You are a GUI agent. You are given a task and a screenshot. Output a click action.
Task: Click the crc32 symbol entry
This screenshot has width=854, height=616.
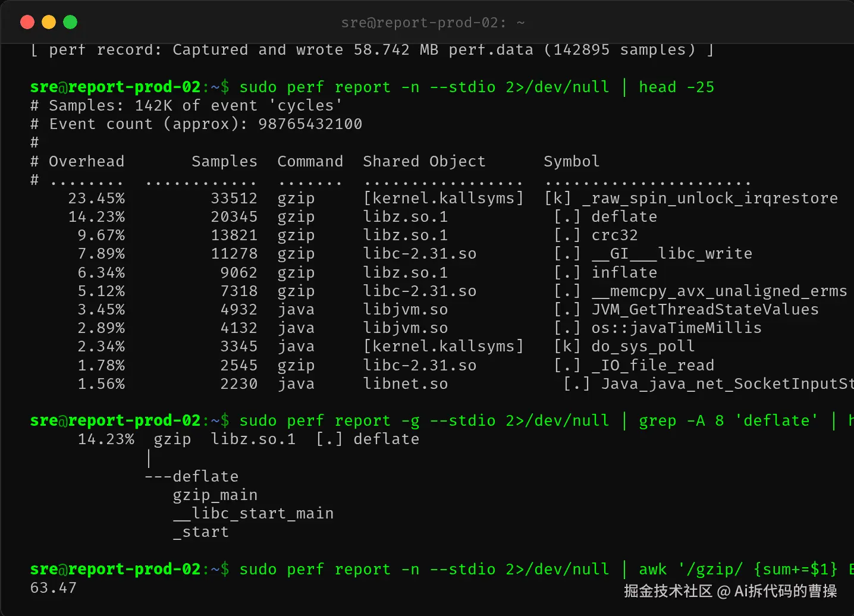(x=614, y=235)
